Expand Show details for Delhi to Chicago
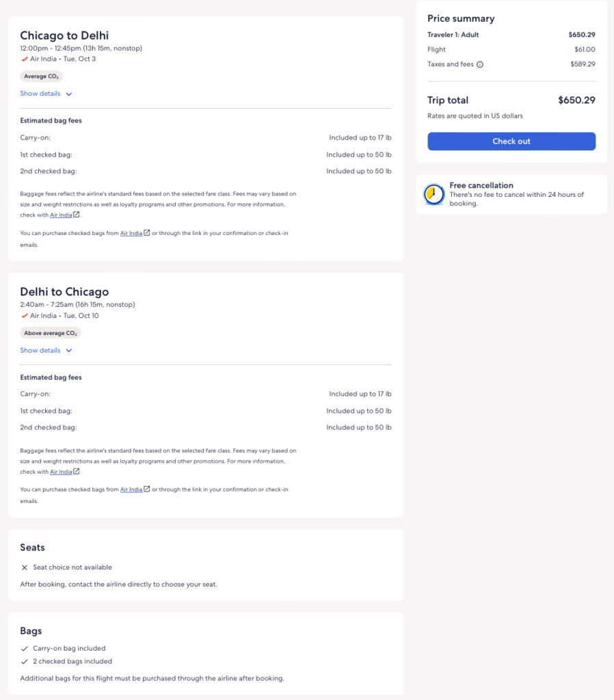Viewport: 614px width, 700px height. [x=46, y=351]
